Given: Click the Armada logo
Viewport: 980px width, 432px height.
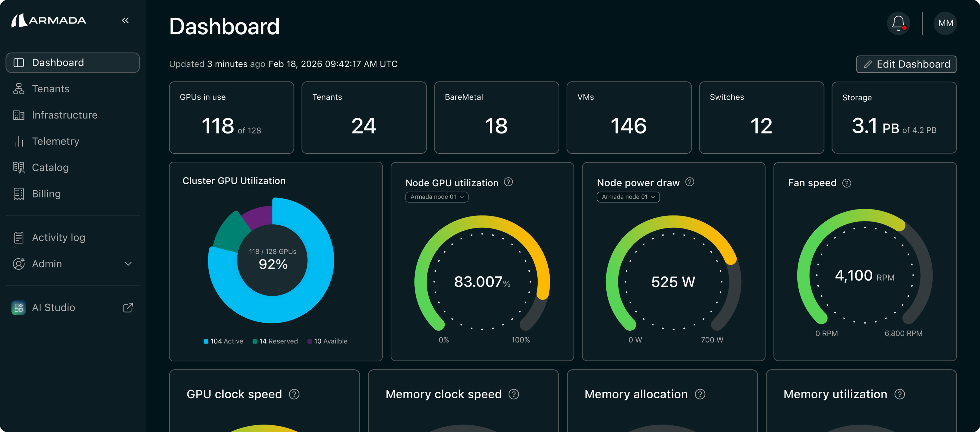Looking at the screenshot, I should 49,21.
